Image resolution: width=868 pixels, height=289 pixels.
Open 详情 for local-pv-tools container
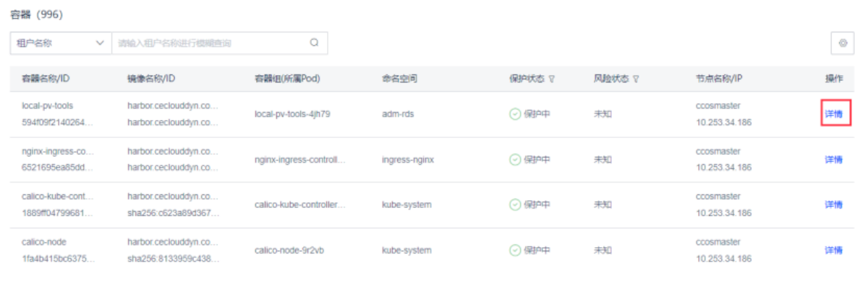click(x=834, y=114)
